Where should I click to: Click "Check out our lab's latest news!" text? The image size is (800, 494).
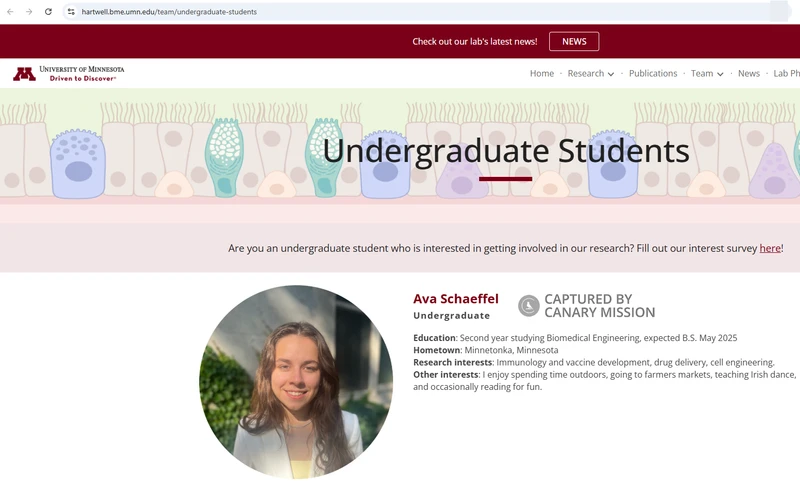474,41
